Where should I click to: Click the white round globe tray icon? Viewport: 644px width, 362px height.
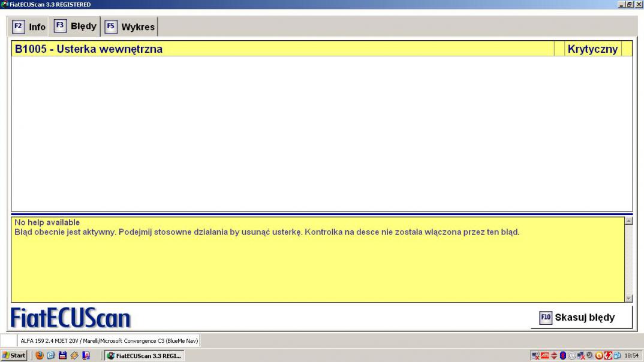(x=572, y=356)
